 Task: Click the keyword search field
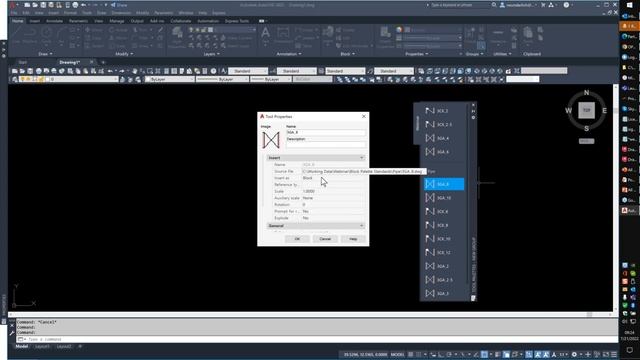coord(459,5)
